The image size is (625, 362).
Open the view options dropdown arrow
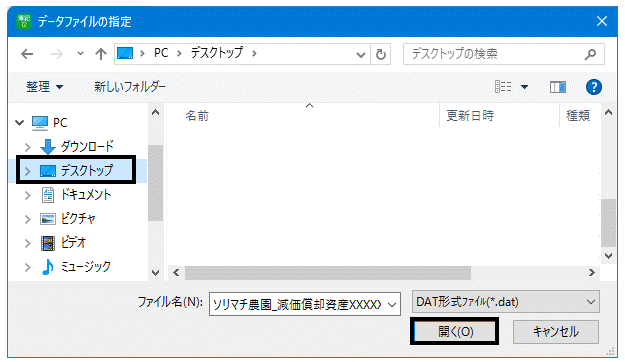[525, 87]
